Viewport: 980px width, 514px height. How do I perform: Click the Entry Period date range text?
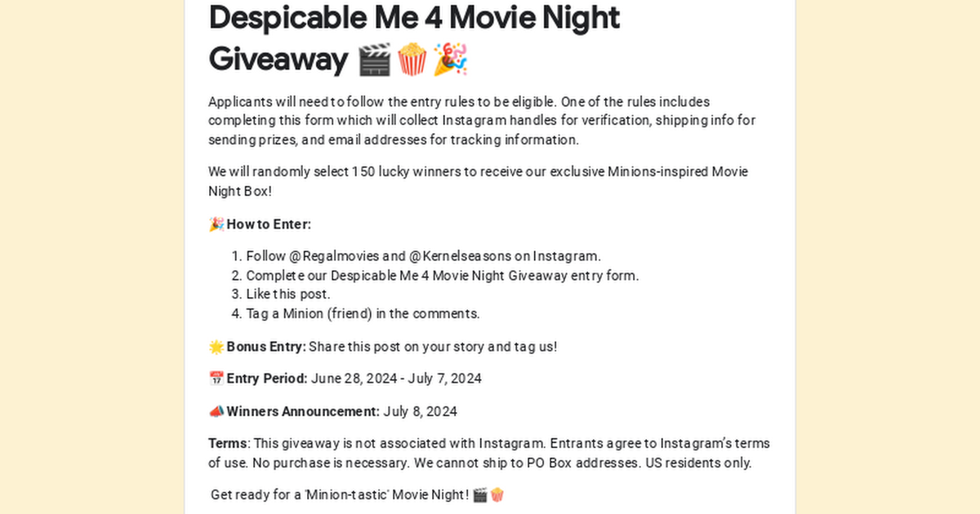click(x=396, y=379)
